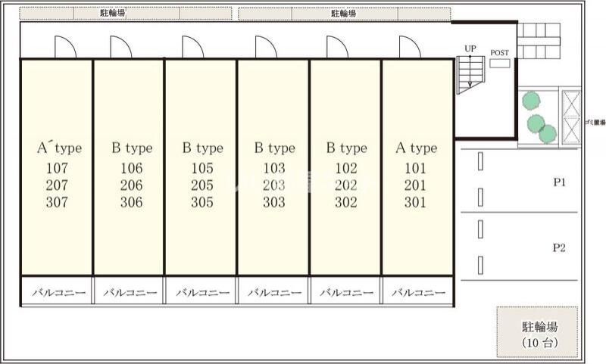Click the POST mailbox rectangle

click(500, 64)
